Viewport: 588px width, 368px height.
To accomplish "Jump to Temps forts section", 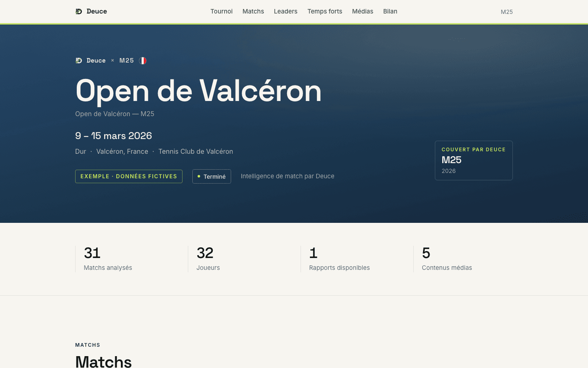I will point(325,11).
